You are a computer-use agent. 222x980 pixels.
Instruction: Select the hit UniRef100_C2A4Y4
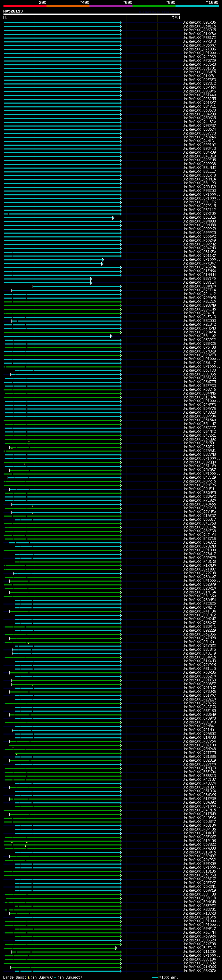(x=199, y=332)
